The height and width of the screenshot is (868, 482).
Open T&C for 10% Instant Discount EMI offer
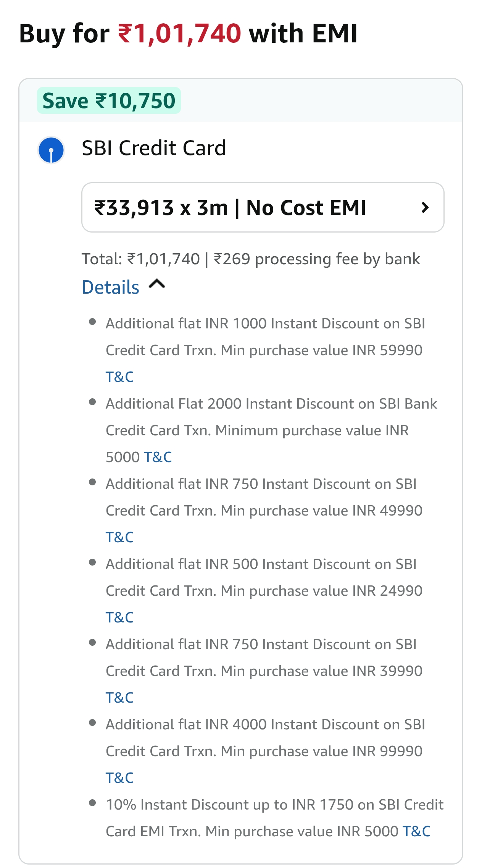click(x=416, y=831)
